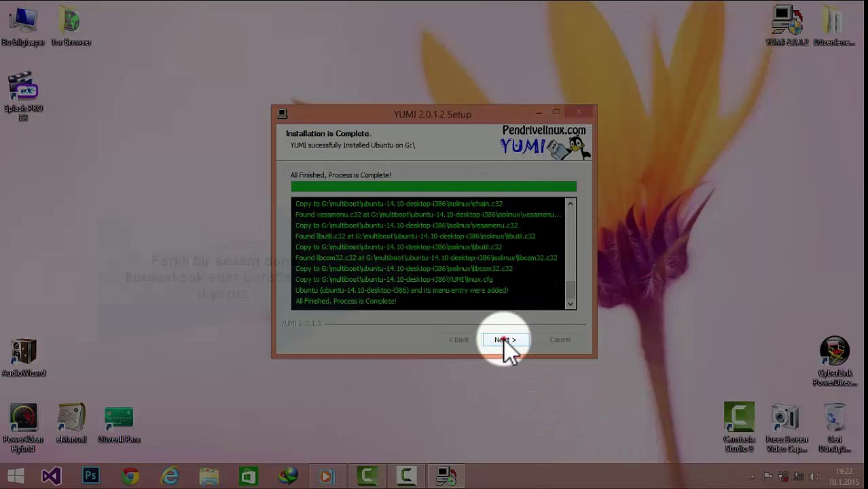Image resolution: width=868 pixels, height=489 pixels.
Task: Click the greyed Back button in YUMI Setup
Action: point(458,340)
